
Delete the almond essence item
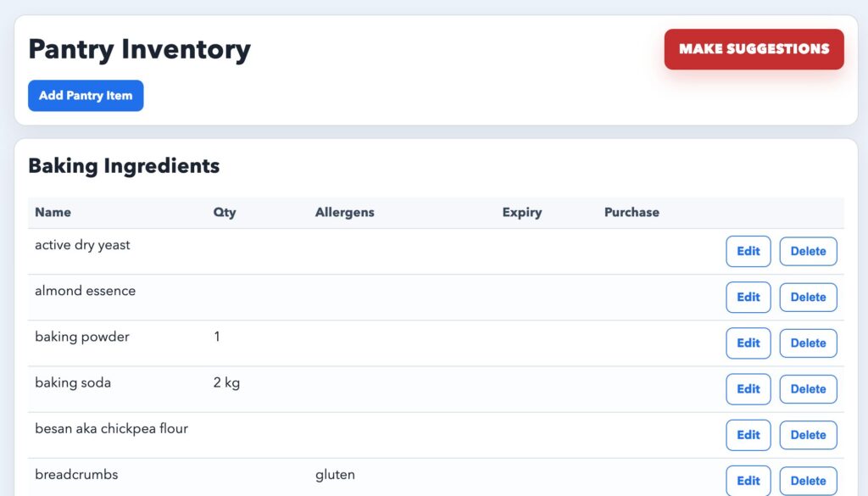pos(808,297)
